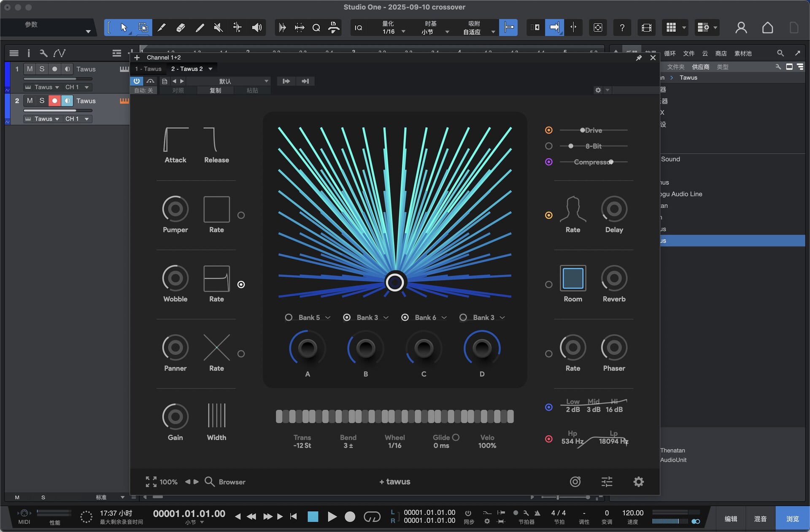Click the tempo 120.00 field
This screenshot has height=532, width=810.
[x=632, y=513]
